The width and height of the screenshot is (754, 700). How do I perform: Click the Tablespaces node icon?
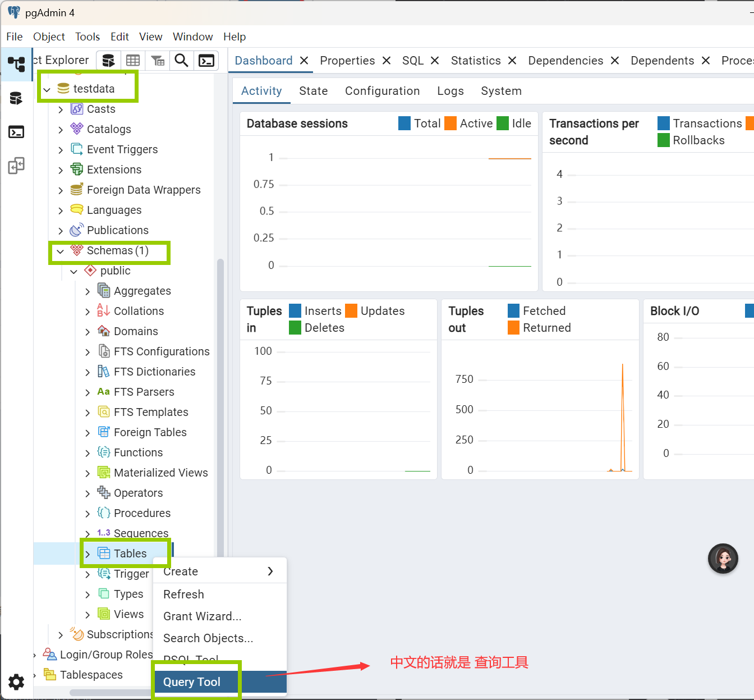(50, 675)
